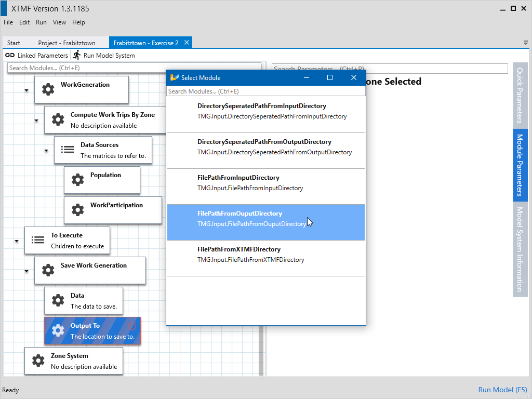Click the Linked Parameters chain icon
The height and width of the screenshot is (399, 532).
pyautogui.click(x=10, y=55)
